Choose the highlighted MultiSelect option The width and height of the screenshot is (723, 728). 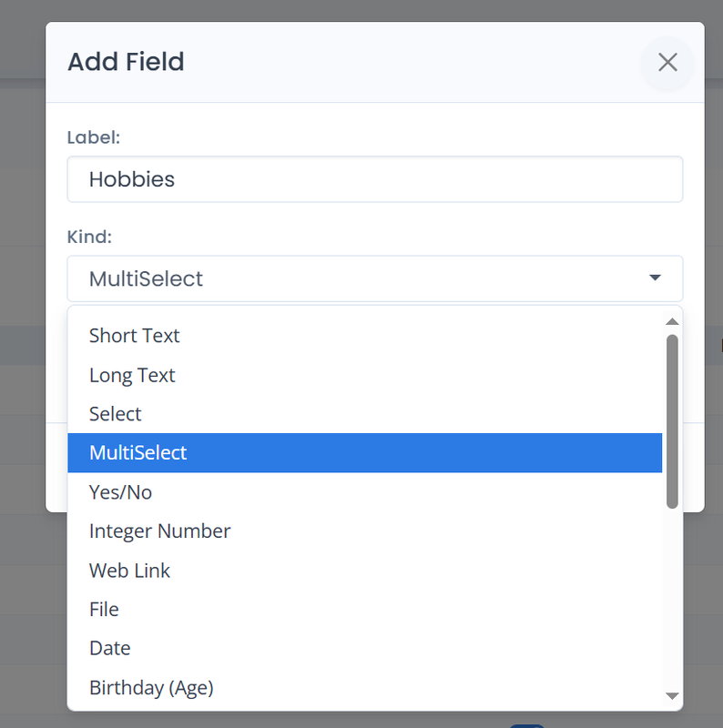click(x=138, y=453)
